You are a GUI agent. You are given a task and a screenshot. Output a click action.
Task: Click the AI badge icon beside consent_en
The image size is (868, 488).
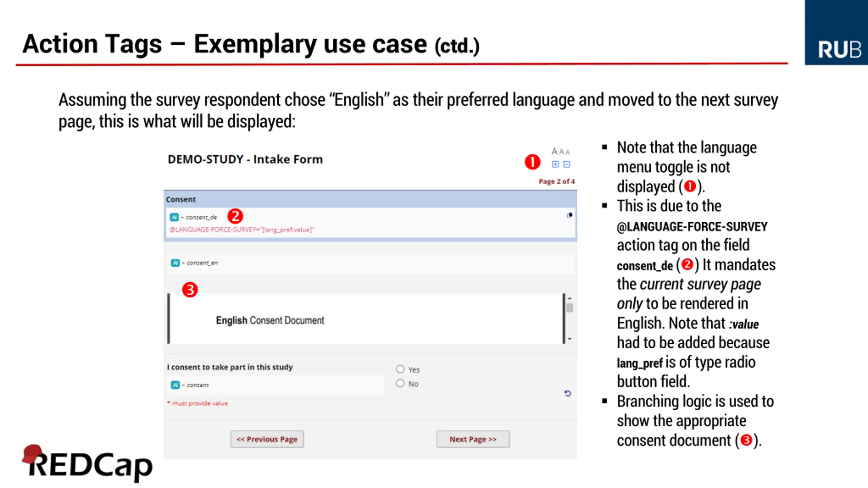(175, 263)
